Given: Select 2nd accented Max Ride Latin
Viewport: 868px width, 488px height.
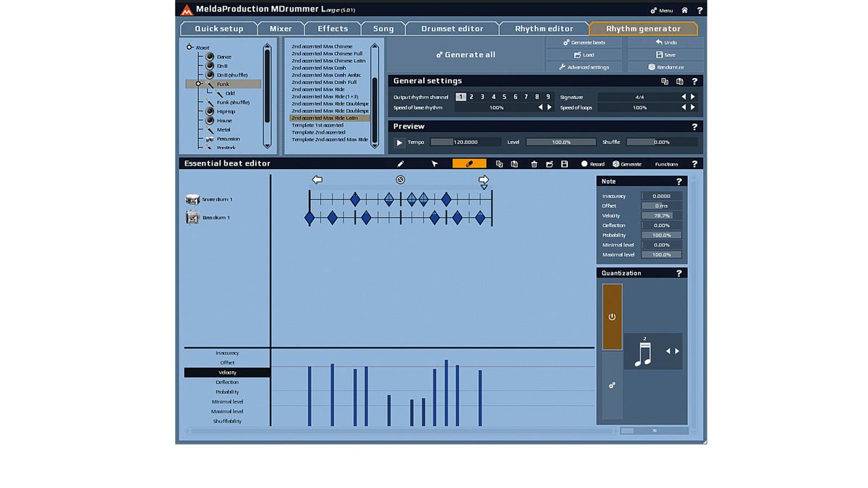Looking at the screenshot, I should tap(330, 118).
